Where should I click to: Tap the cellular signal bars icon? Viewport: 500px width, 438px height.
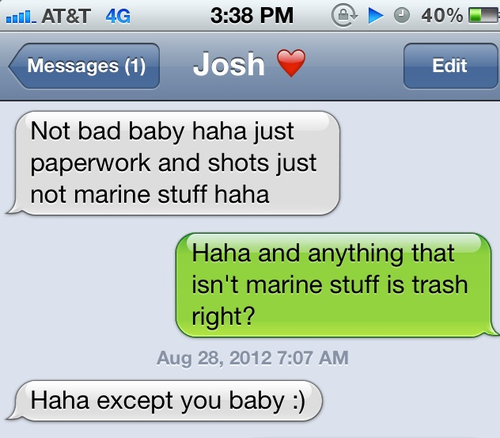21,17
